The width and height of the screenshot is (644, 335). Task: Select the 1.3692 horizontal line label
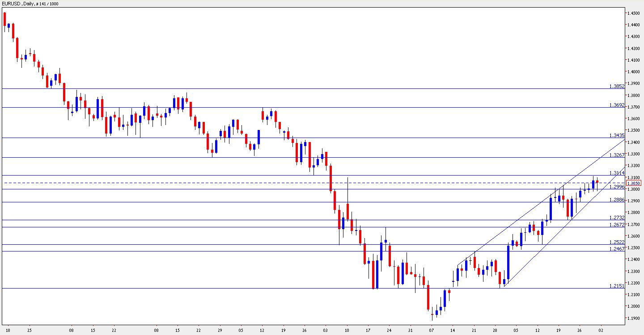(x=617, y=105)
